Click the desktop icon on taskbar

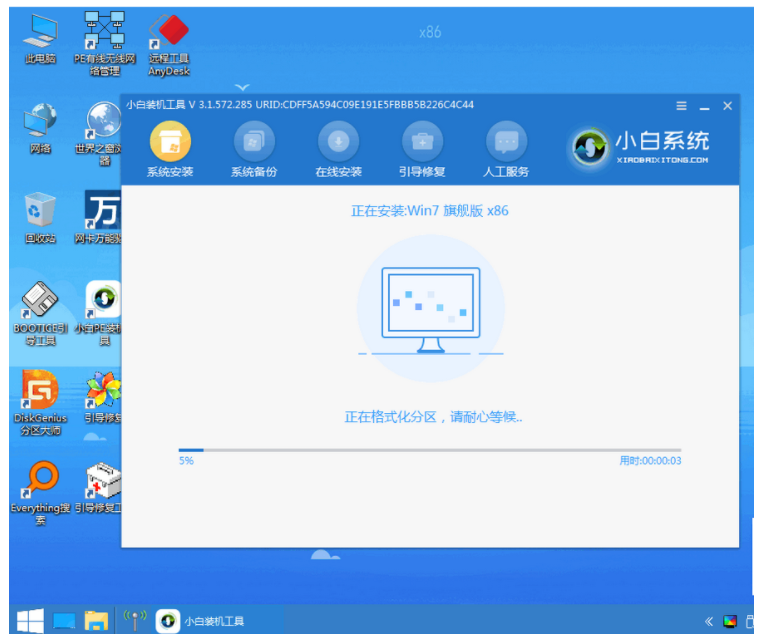[64, 621]
